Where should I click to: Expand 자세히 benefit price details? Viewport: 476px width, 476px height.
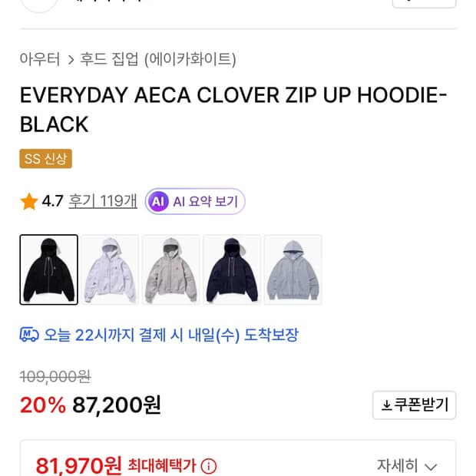click(407, 465)
